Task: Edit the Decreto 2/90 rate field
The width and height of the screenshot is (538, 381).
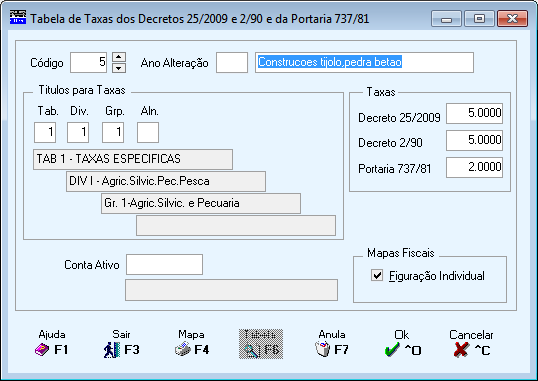Action: point(475,140)
